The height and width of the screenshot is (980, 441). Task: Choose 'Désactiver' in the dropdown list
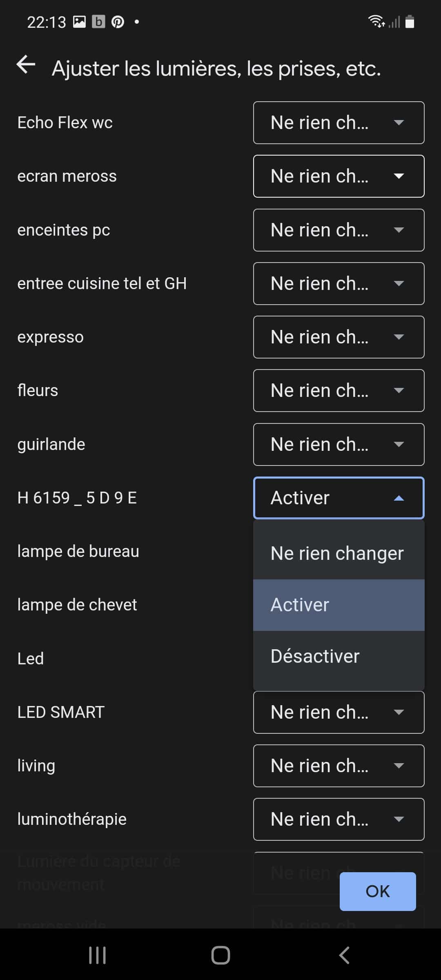tap(339, 657)
